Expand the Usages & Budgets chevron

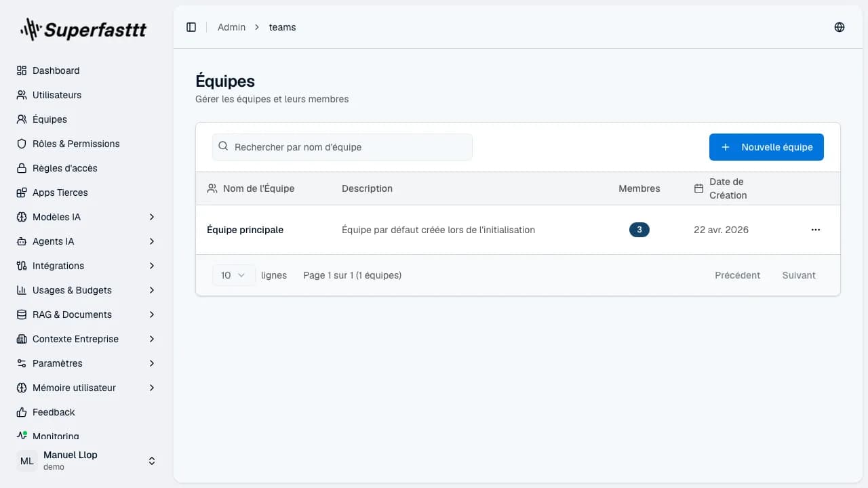(152, 290)
